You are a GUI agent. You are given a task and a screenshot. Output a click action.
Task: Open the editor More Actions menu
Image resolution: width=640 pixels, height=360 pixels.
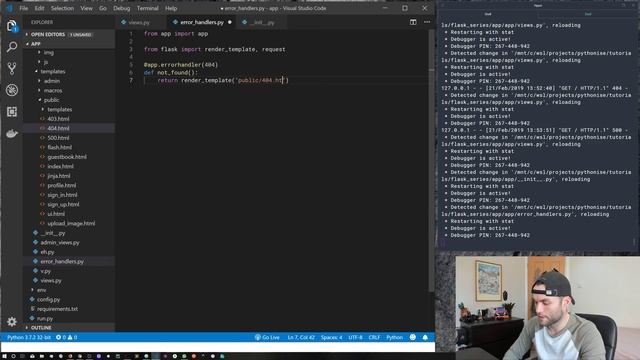(x=427, y=22)
